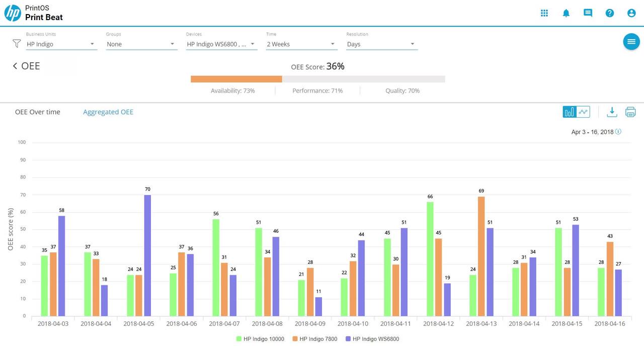Go back using arrow beside OEE
This screenshot has height=362, width=644.
15,66
